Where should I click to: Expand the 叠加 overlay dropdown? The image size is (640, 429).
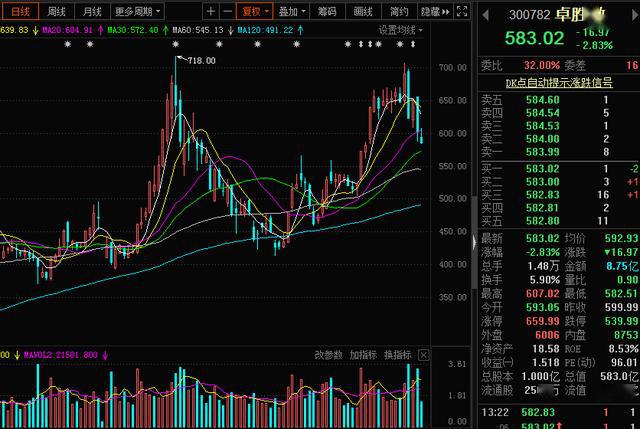291,12
